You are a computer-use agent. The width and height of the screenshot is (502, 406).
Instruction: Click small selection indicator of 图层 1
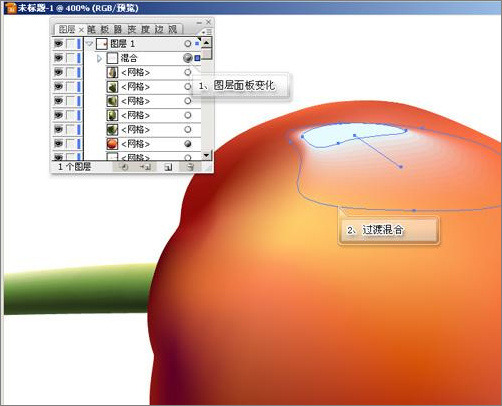coord(197,43)
